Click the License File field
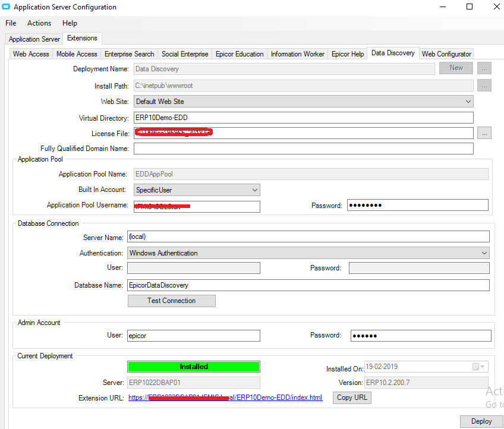The height and width of the screenshot is (429, 504). tap(304, 133)
